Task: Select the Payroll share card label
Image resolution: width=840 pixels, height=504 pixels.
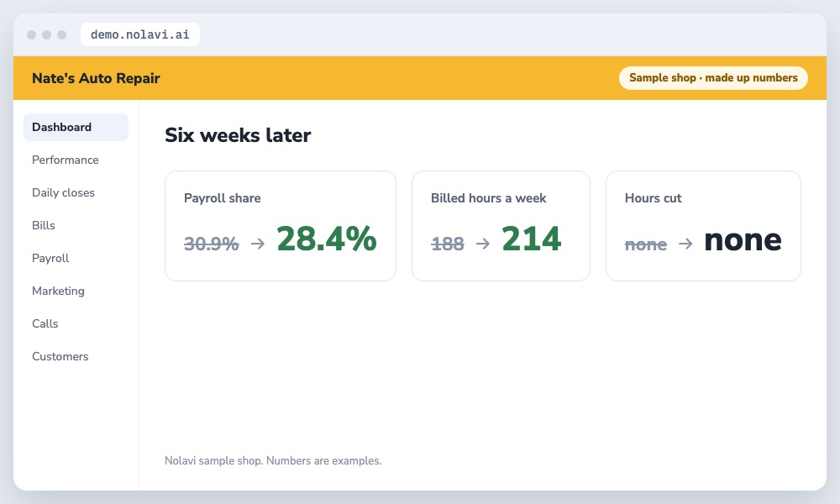Action: (x=223, y=198)
